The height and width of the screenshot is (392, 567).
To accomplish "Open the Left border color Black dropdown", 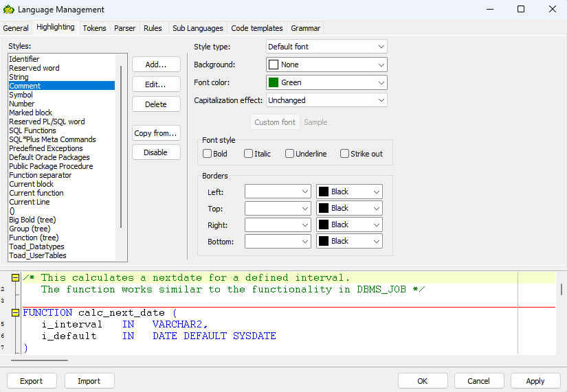I will (x=349, y=192).
